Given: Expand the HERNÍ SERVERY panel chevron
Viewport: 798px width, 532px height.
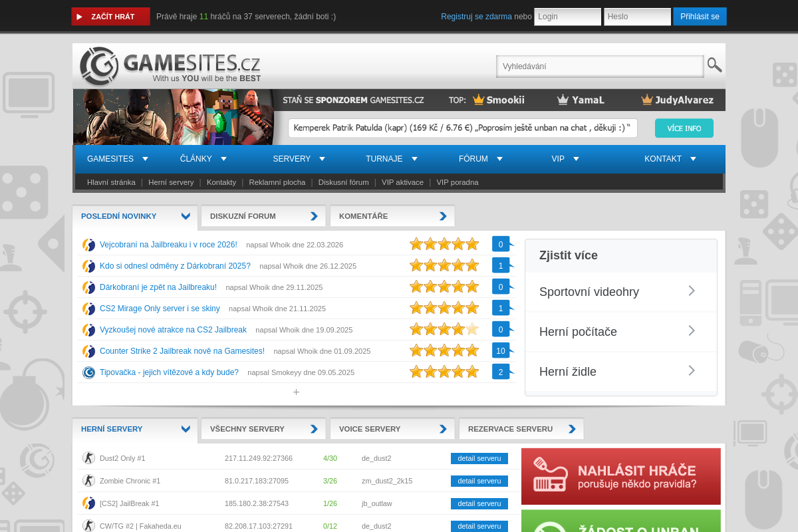Looking at the screenshot, I should (x=186, y=428).
